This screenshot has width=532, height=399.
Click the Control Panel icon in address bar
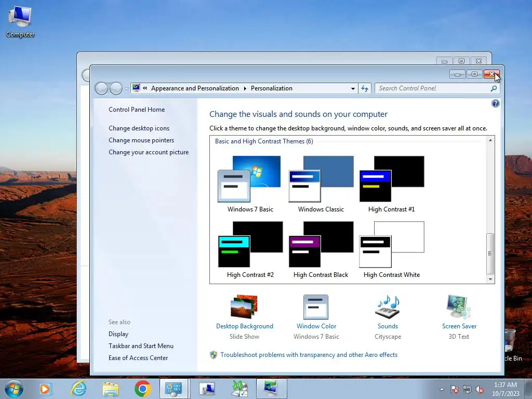coord(136,88)
